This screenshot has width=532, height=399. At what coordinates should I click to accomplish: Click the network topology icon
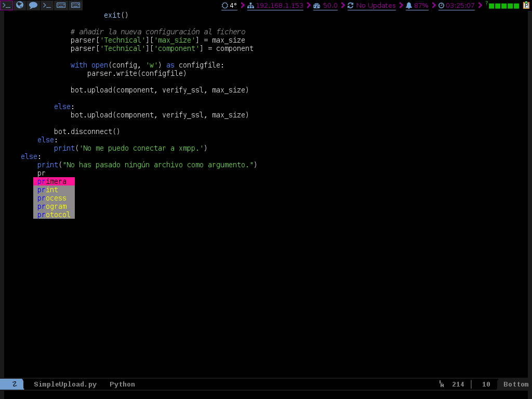coord(251,5)
